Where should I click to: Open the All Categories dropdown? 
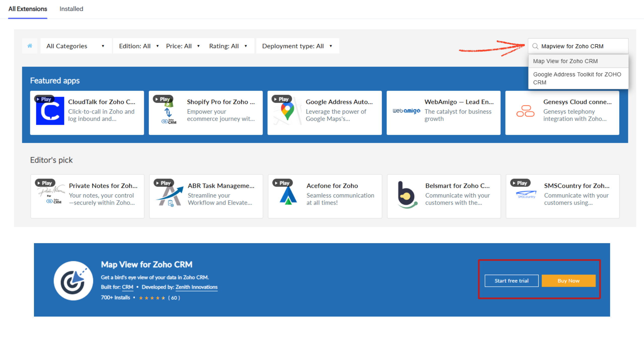[75, 46]
